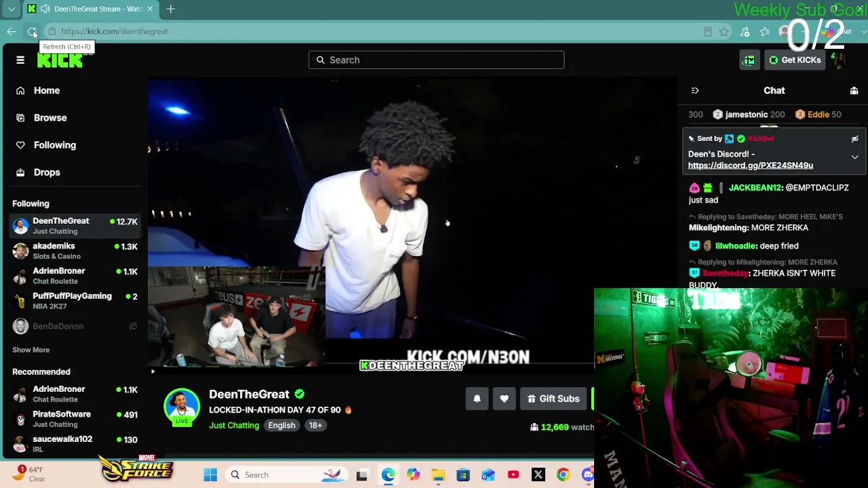Open Google Chrome from the taskbar
This screenshot has width=868, height=488.
(x=564, y=475)
